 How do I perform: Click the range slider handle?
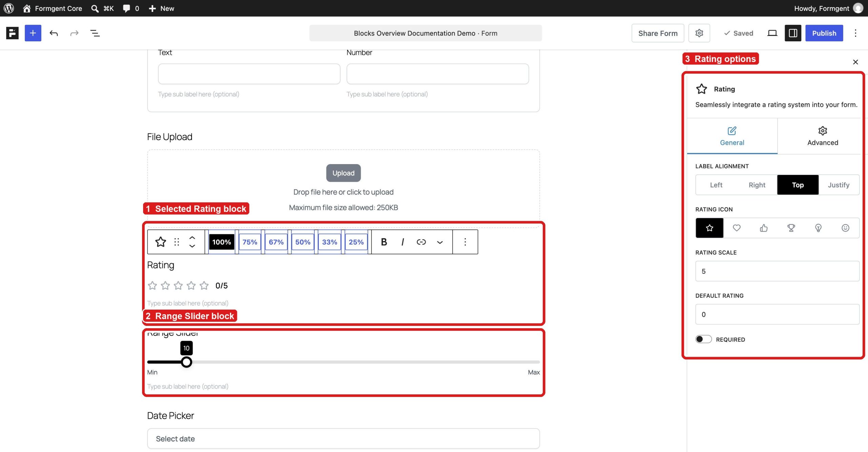(x=186, y=362)
